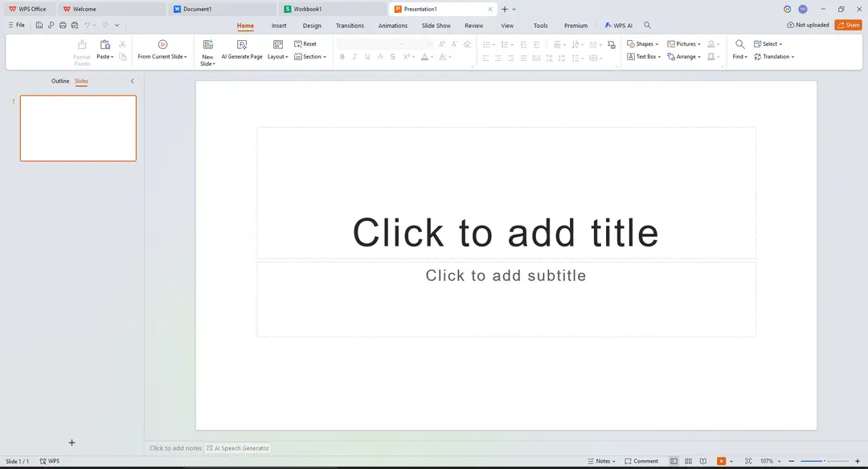Toggle the Notes pane in status bar
The width and height of the screenshot is (868, 469).
tap(602, 461)
